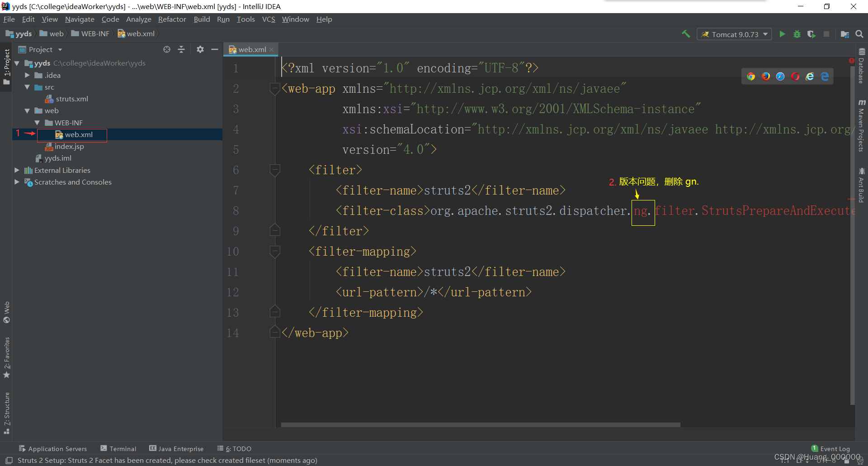Open the Ant Build side panel
The height and width of the screenshot is (466, 868).
coord(862,185)
